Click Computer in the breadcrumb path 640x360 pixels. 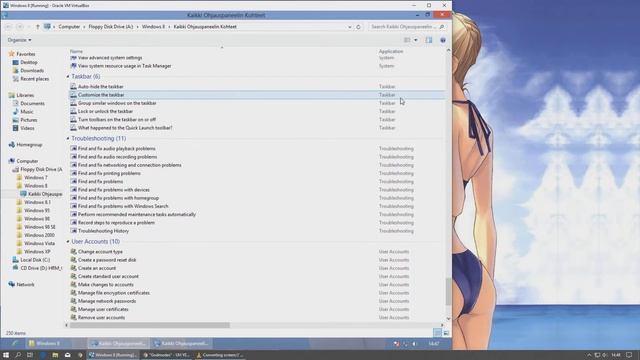point(69,27)
